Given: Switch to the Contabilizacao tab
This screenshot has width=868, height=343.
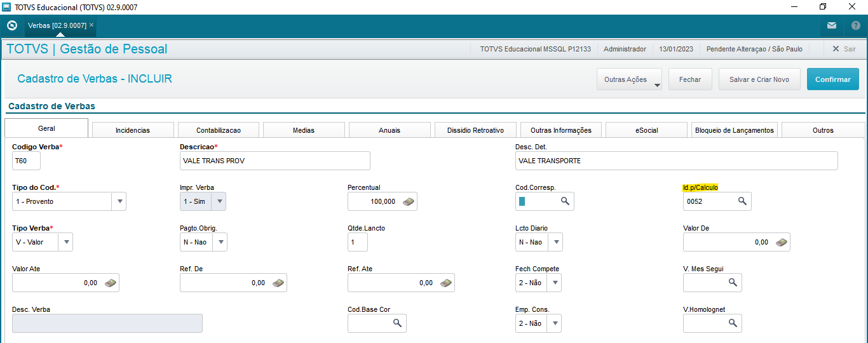Looking at the screenshot, I should click(219, 130).
